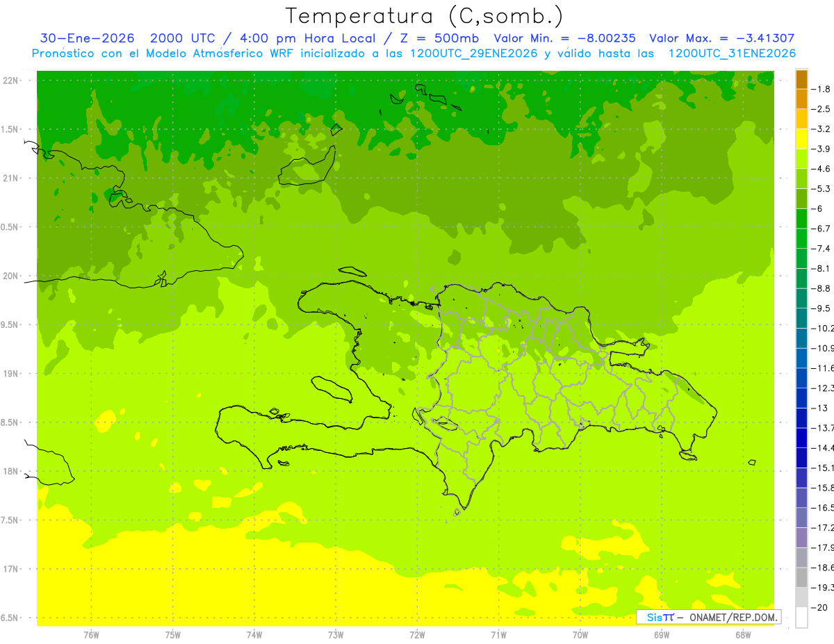Select the teal swatch between -9.5 and -10.2
The height and width of the screenshot is (644, 834).
point(801,318)
